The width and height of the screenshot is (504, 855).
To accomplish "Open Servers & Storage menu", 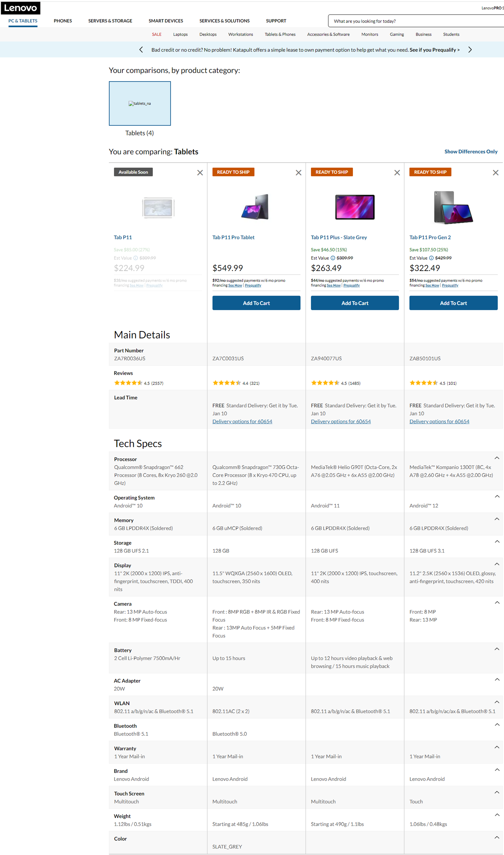I will [x=110, y=21].
